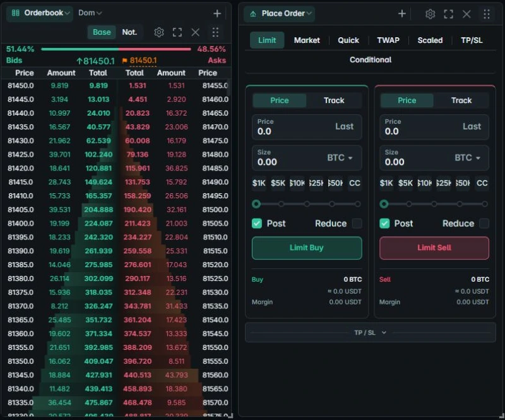505x420 pixels.
Task: Select Price mode in sell form
Action: pyautogui.click(x=407, y=100)
